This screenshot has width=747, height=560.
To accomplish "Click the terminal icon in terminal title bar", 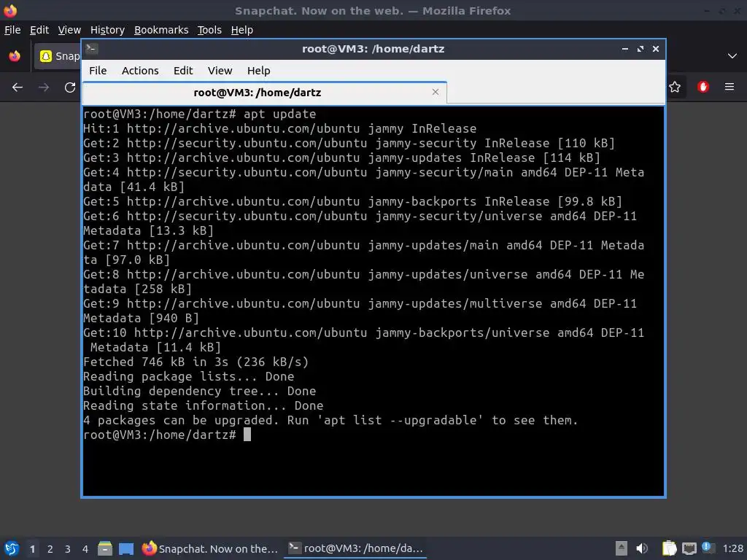I will (x=92, y=49).
